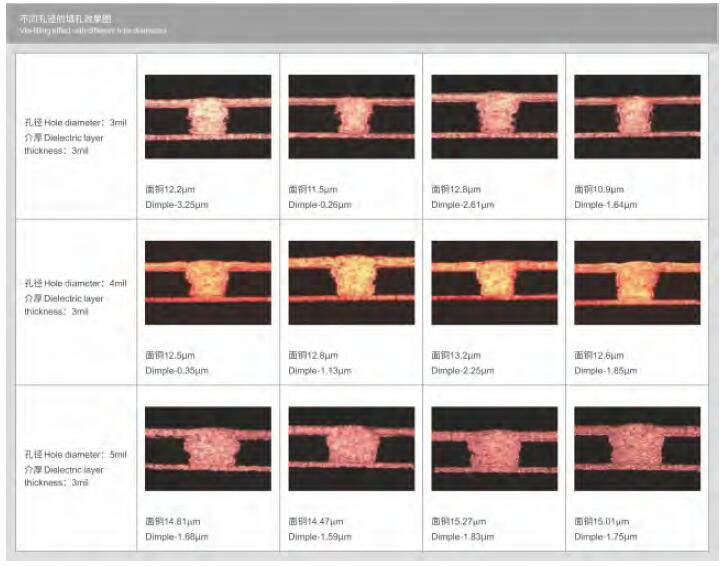Viewport: 725px width, 566px height.
Task: Click the Hole diameter 5mil row label
Action: point(76,468)
